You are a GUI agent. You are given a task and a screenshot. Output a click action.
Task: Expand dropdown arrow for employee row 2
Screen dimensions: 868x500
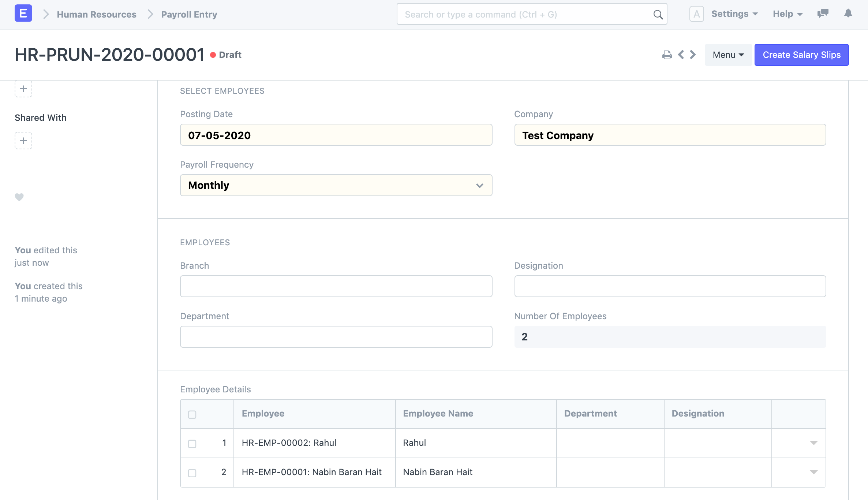[814, 472]
